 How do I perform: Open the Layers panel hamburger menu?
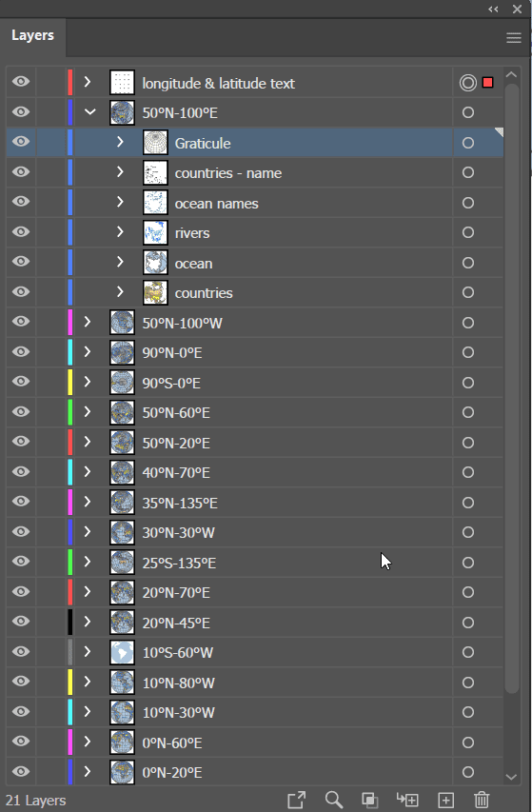[x=513, y=38]
